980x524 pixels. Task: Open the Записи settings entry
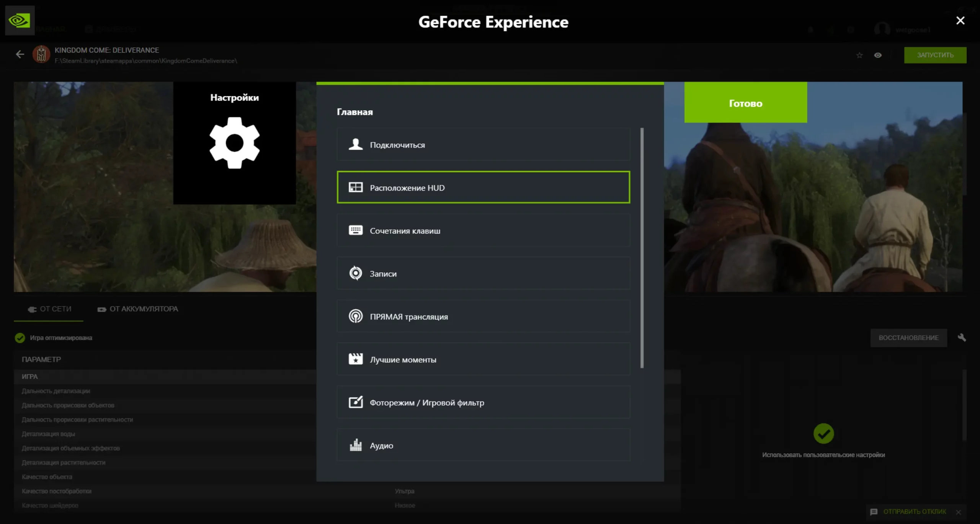coord(483,273)
